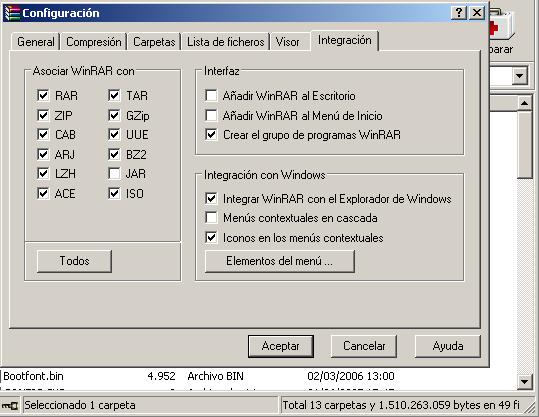
Task: Enable Añadir WinRAR al Escritorio
Action: (211, 95)
